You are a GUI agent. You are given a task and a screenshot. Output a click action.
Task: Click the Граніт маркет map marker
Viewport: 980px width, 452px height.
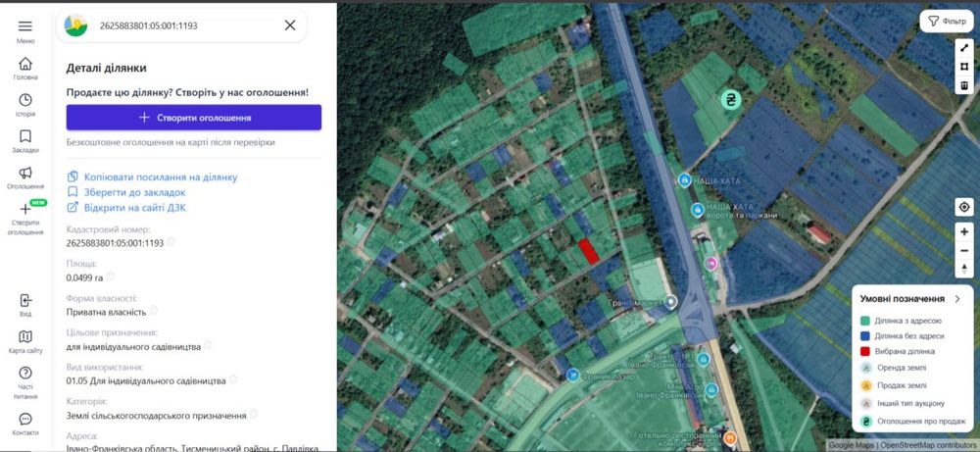click(670, 303)
